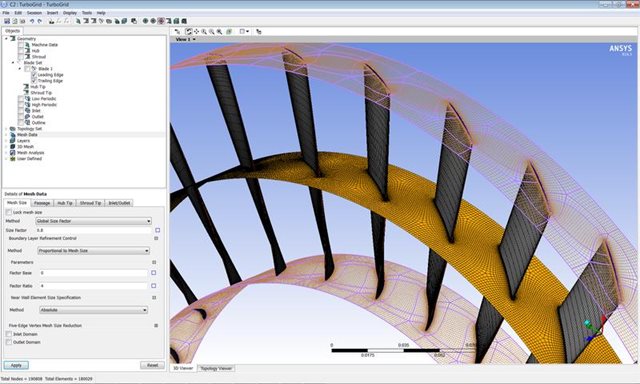Click the zoom in magnifier icon
The height and width of the screenshot is (384, 640).
(x=204, y=31)
